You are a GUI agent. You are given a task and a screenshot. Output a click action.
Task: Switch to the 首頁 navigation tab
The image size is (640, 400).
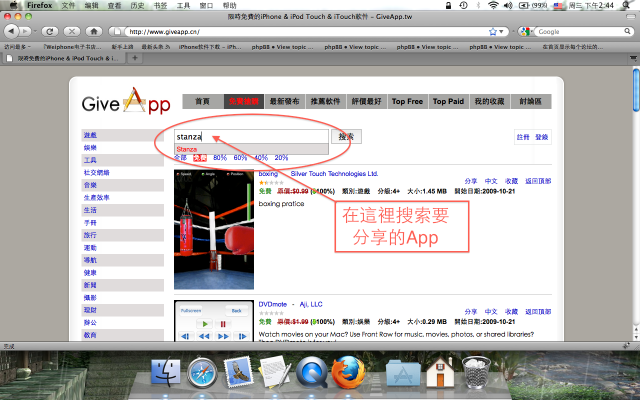(x=202, y=101)
